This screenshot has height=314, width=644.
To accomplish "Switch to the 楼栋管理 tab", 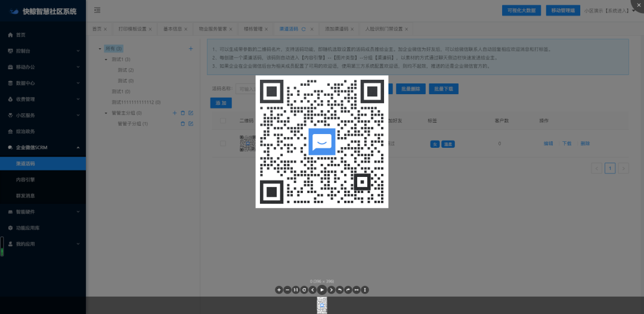I will pyautogui.click(x=253, y=29).
